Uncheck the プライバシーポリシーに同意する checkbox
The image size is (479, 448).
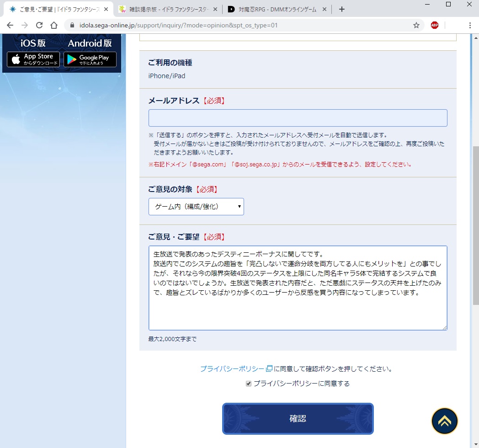[x=249, y=384]
